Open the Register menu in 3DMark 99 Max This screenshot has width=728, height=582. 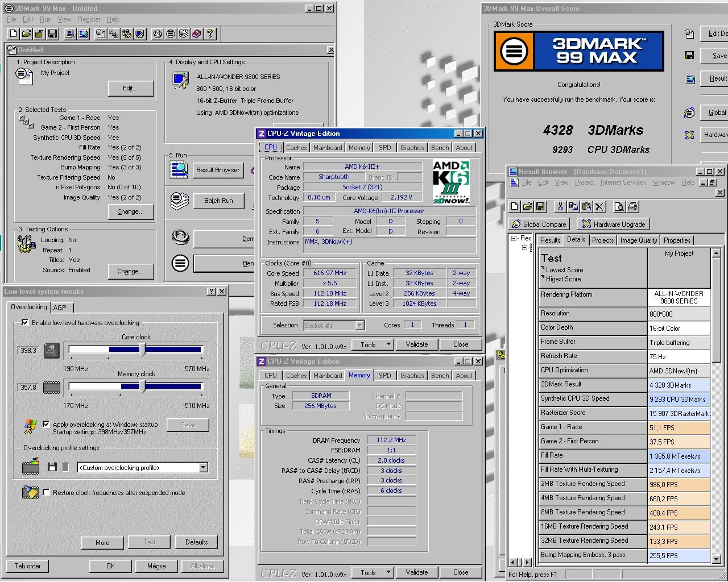89,19
